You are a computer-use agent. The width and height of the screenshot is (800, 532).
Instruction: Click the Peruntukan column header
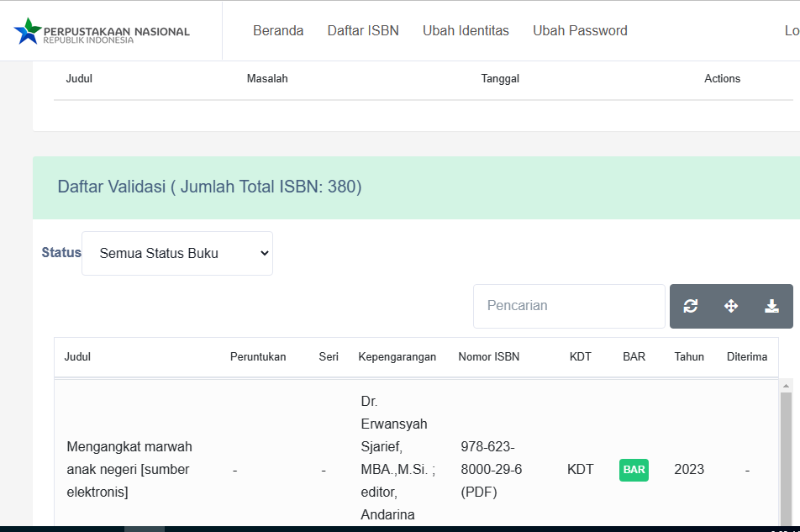click(258, 356)
